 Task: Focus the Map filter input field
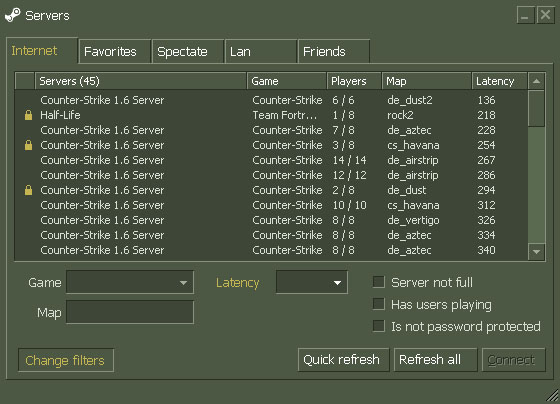tap(130, 312)
